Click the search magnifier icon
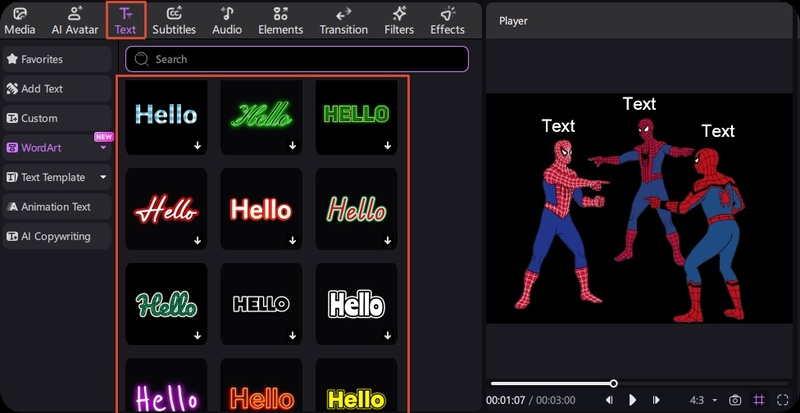800x413 pixels. tap(141, 59)
